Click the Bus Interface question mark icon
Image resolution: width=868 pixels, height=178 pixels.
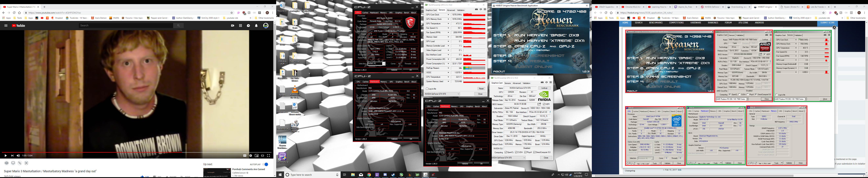pos(550,112)
